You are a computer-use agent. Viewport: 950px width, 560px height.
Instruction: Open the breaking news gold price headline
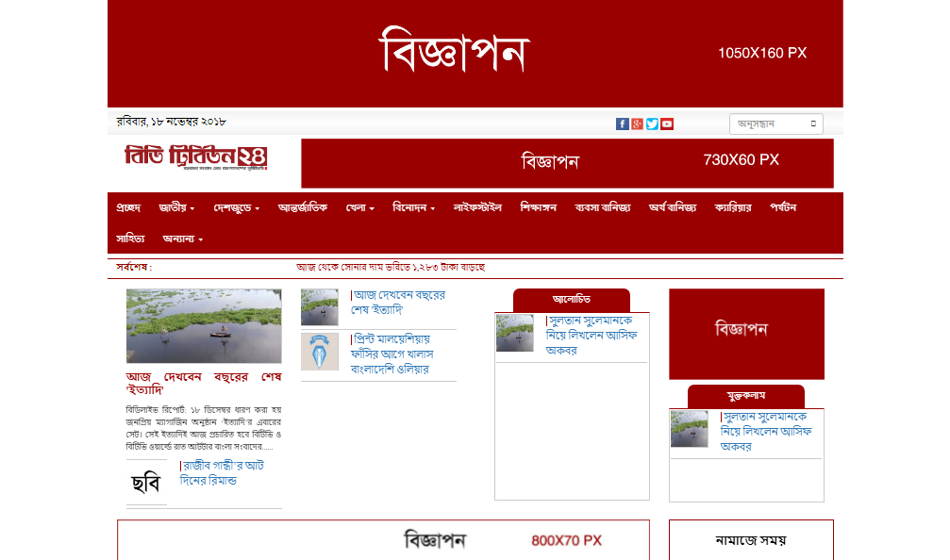pyautogui.click(x=390, y=268)
